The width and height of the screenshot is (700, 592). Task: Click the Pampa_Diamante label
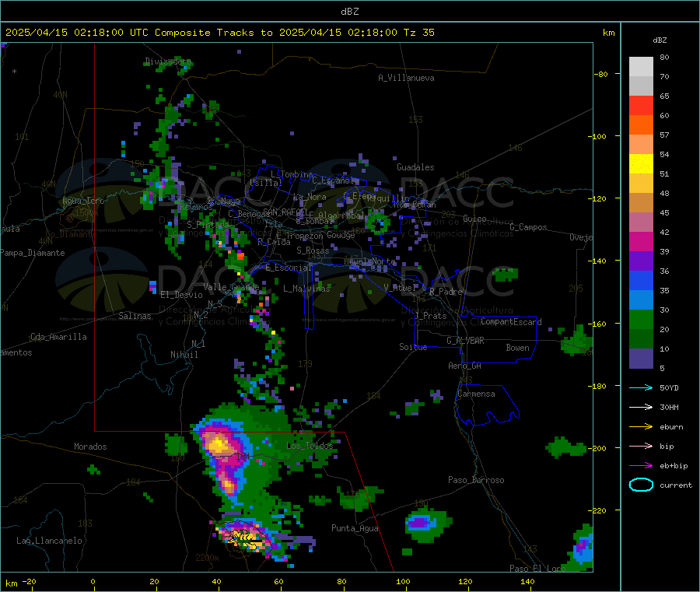(x=33, y=253)
